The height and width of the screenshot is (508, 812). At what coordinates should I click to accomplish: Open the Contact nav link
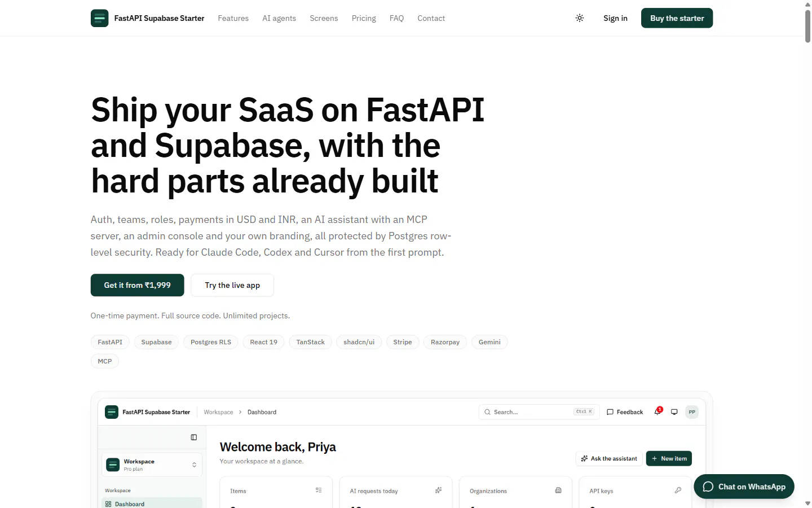point(431,18)
